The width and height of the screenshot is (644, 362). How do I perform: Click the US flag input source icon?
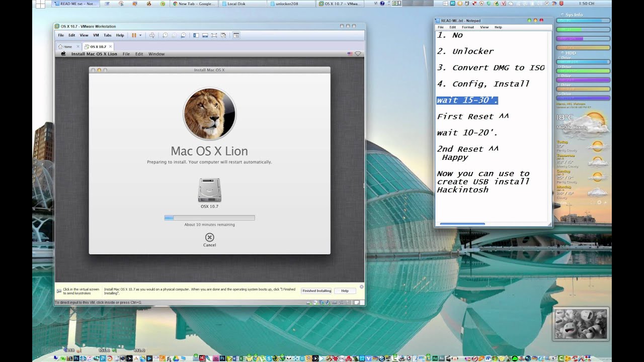[x=350, y=54]
